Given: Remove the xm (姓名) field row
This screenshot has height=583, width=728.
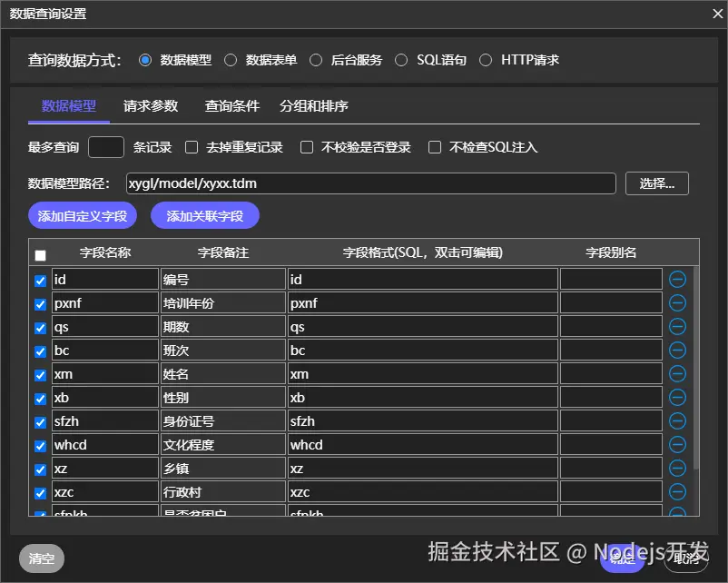Looking at the screenshot, I should pos(677,373).
